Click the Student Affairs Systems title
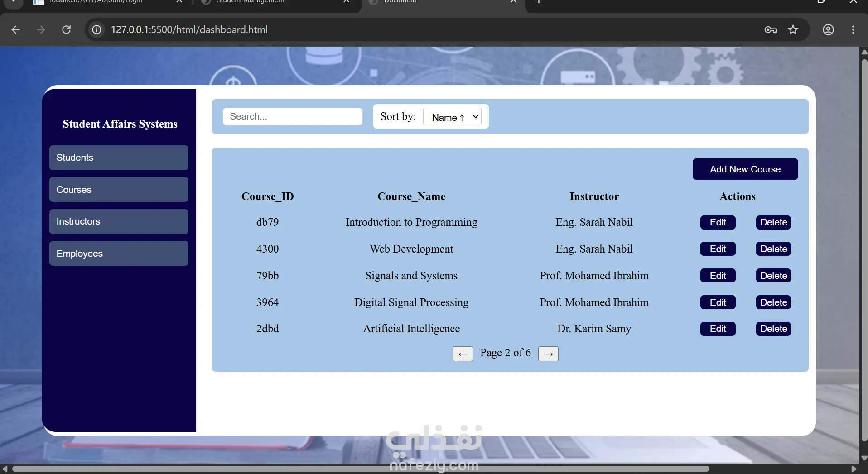 120,124
